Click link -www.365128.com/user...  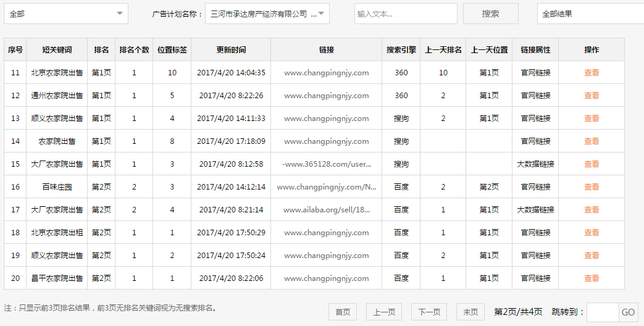(x=327, y=164)
